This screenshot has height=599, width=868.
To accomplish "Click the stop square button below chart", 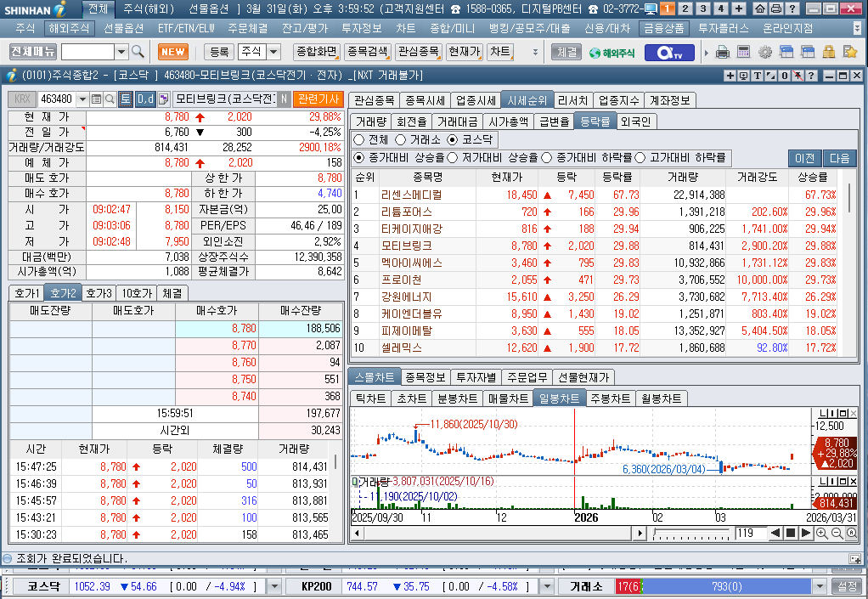I will pos(791,533).
